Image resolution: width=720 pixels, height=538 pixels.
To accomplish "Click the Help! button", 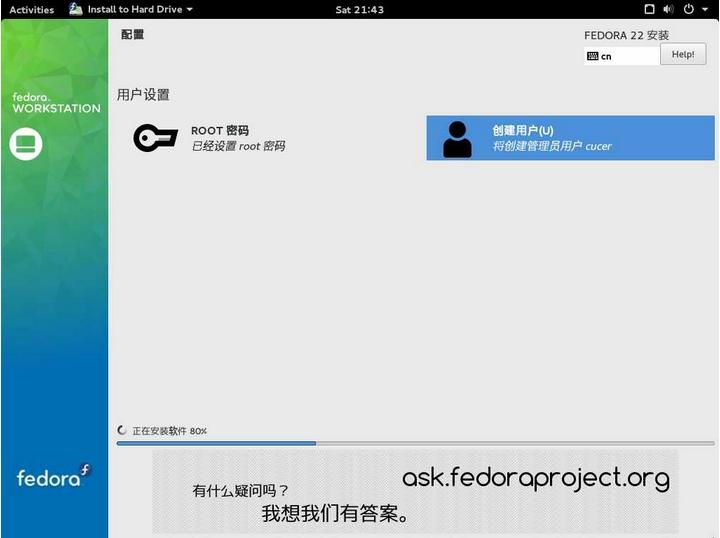I will pos(683,54).
